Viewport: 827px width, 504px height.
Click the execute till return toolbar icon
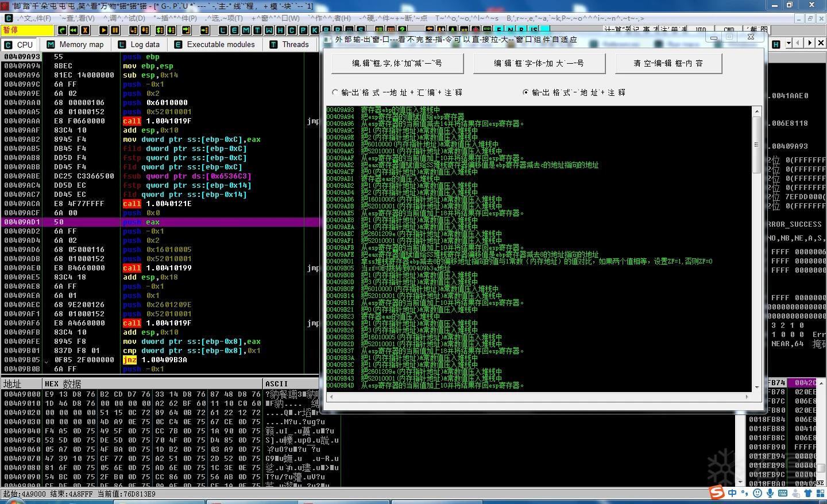click(x=187, y=30)
